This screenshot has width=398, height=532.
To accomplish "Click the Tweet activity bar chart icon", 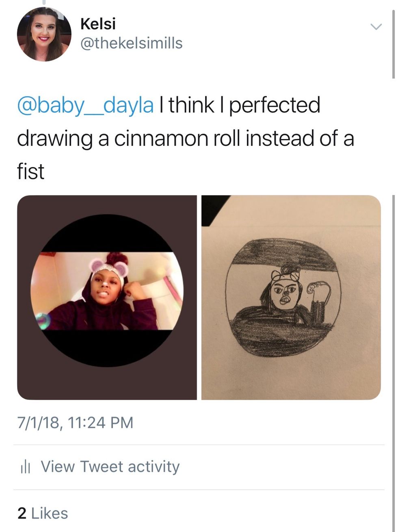I will [25, 467].
